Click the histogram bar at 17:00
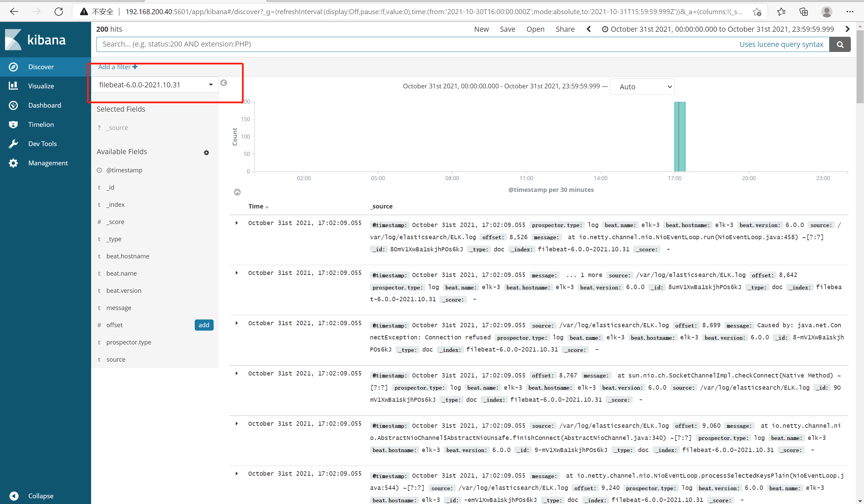Viewport: 864px width, 504px height. click(679, 137)
